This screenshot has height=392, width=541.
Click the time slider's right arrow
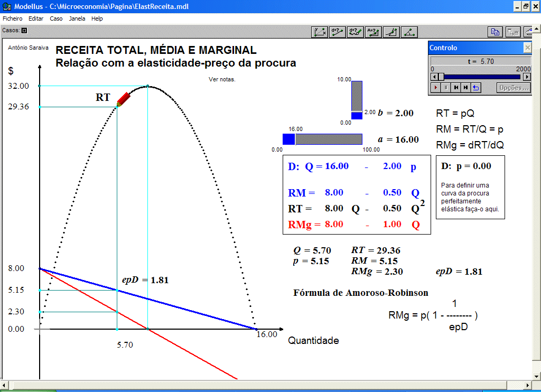527,77
